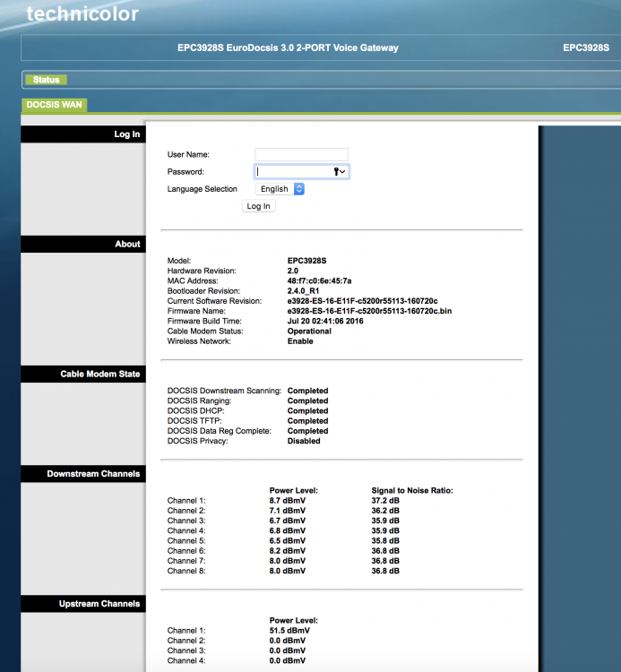Select the Upstream Channels header
Image resolution: width=621 pixels, height=672 pixels.
coord(83,604)
